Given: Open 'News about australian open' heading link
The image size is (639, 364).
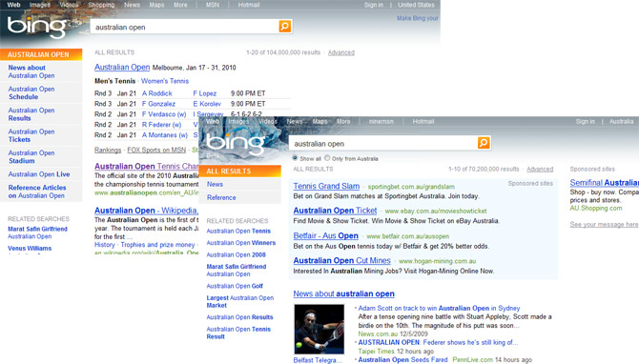Looking at the screenshot, I should coord(343,293).
